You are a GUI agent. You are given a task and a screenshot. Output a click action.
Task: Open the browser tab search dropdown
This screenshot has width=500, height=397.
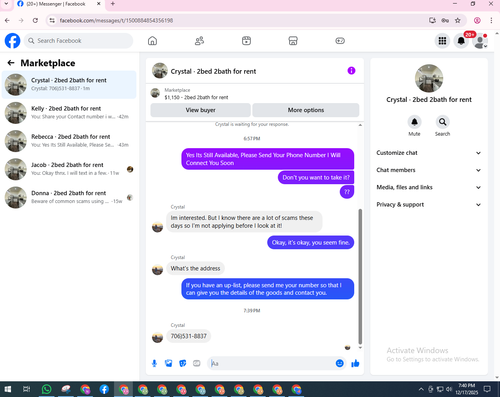point(6,4)
